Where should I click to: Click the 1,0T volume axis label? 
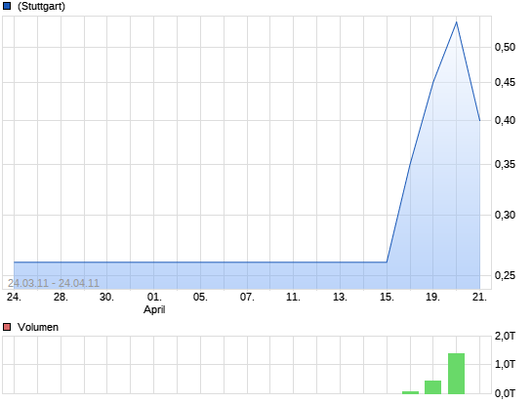tap(505, 364)
